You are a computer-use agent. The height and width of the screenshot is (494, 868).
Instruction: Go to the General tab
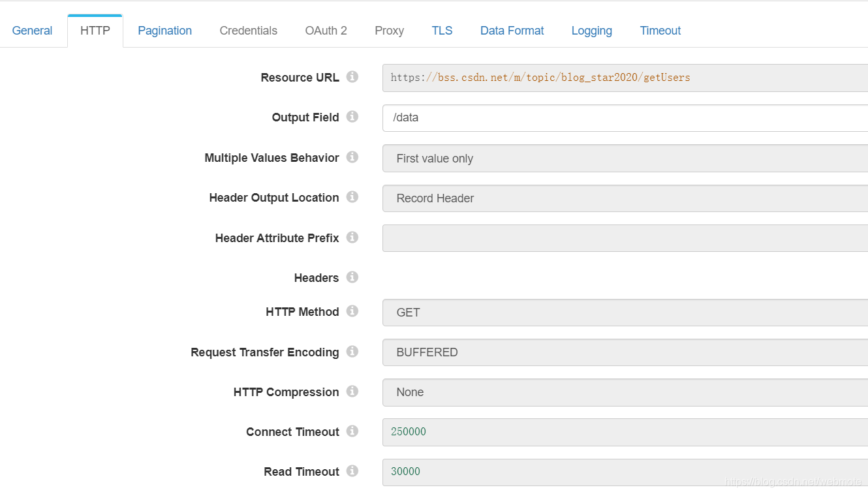click(x=32, y=31)
